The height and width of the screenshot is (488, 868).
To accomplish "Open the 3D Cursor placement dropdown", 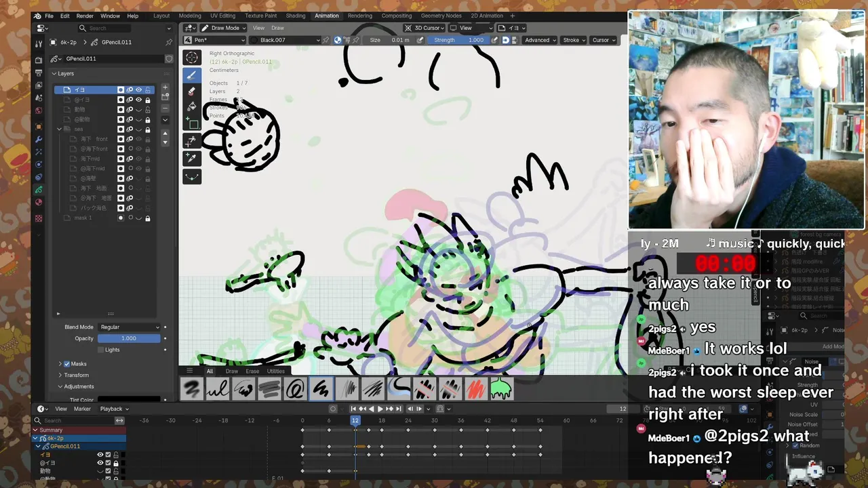I will point(424,28).
